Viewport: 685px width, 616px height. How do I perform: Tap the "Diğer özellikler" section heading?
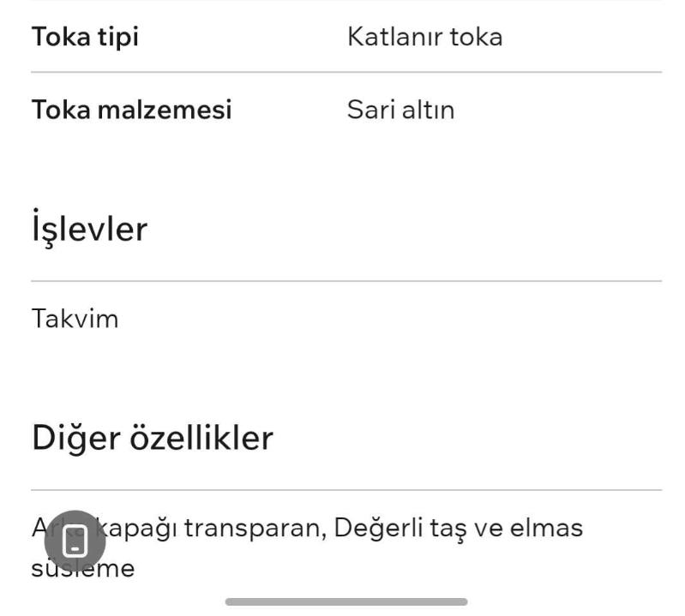[x=153, y=438]
